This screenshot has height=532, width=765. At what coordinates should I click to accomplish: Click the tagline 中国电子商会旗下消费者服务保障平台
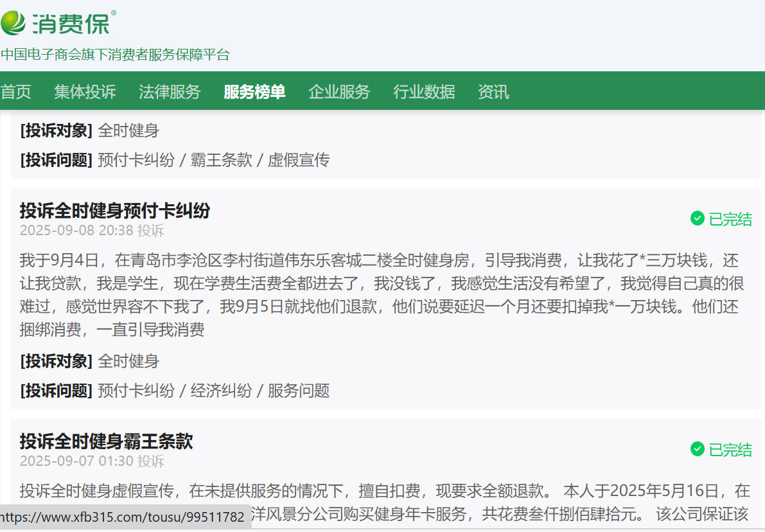[x=115, y=55]
